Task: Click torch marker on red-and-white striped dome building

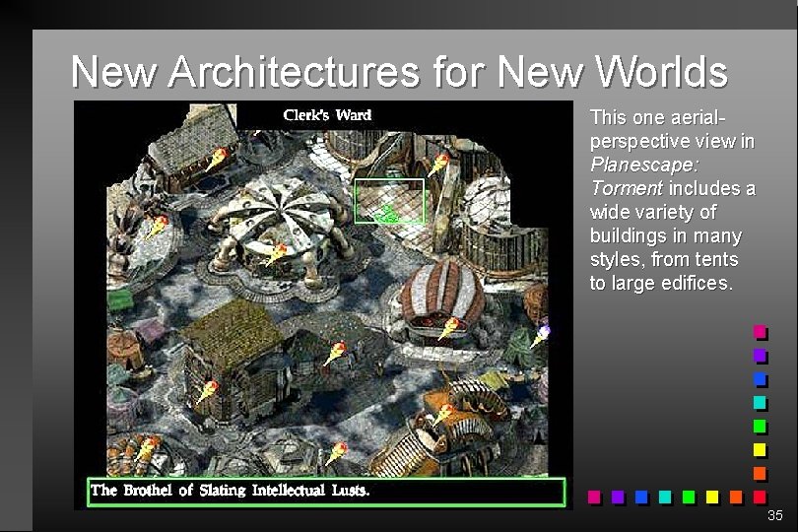Action: click(x=449, y=328)
